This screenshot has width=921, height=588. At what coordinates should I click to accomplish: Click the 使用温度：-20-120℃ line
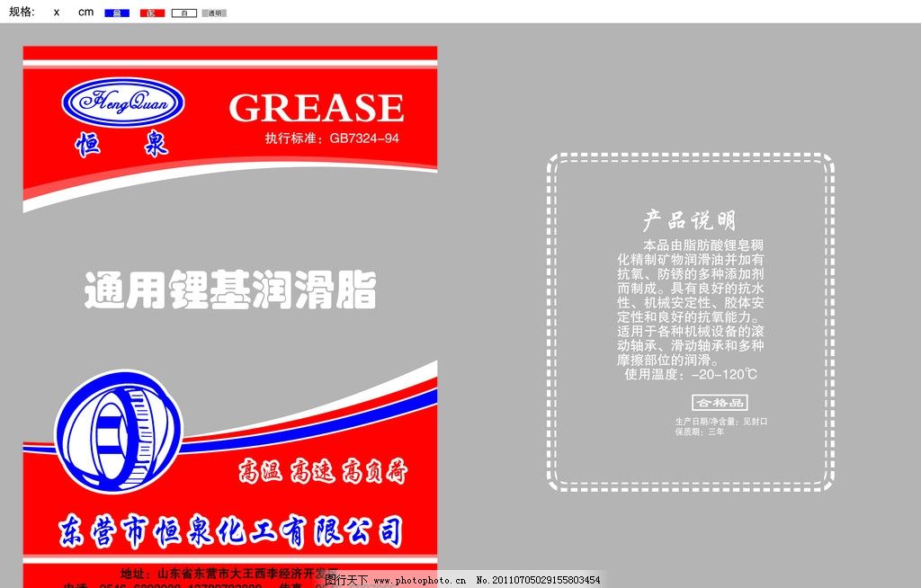click(691, 375)
